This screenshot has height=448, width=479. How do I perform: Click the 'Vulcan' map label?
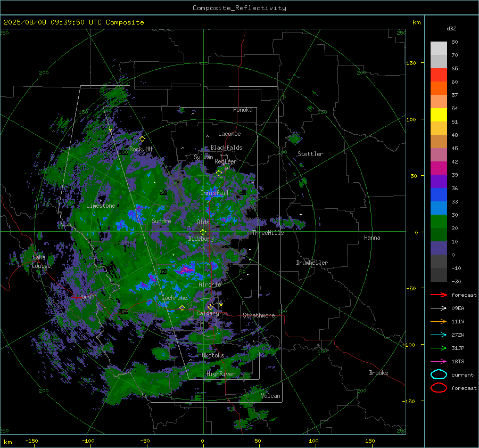[x=270, y=396]
